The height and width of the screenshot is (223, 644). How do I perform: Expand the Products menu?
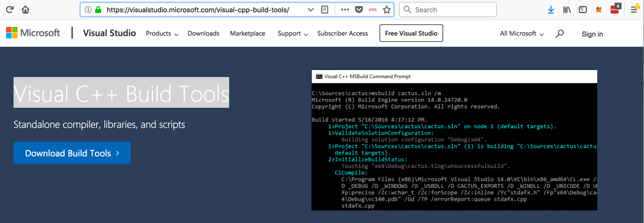[x=162, y=33]
